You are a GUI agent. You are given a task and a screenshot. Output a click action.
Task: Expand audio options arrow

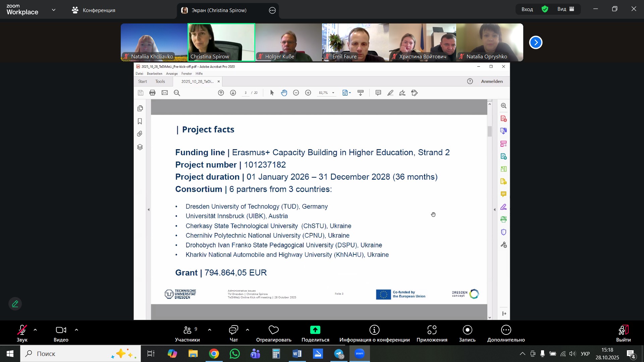35,330
